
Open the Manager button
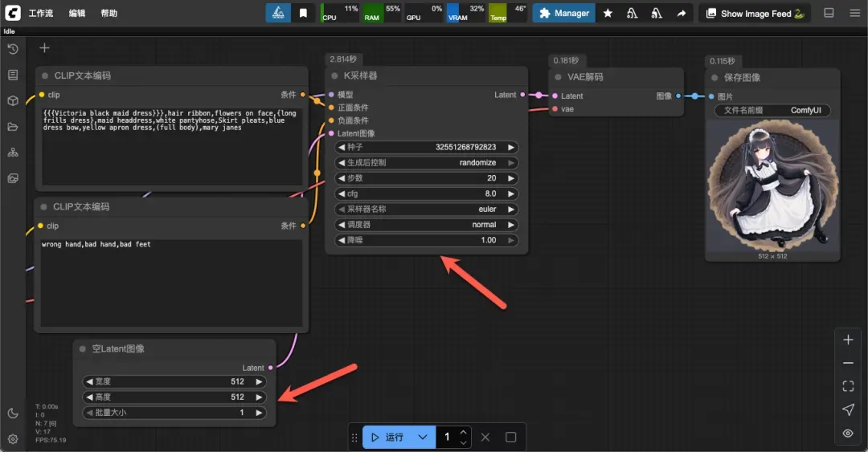[x=563, y=13]
